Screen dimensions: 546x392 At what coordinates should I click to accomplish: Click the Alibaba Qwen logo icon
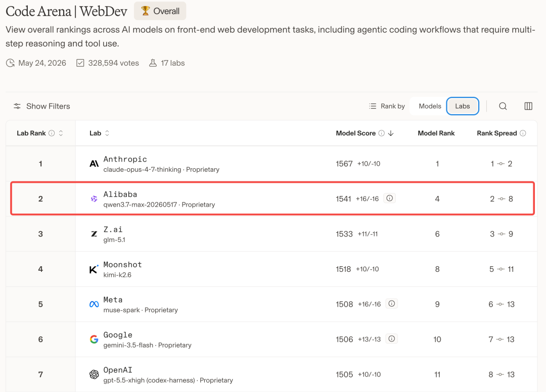click(x=94, y=199)
